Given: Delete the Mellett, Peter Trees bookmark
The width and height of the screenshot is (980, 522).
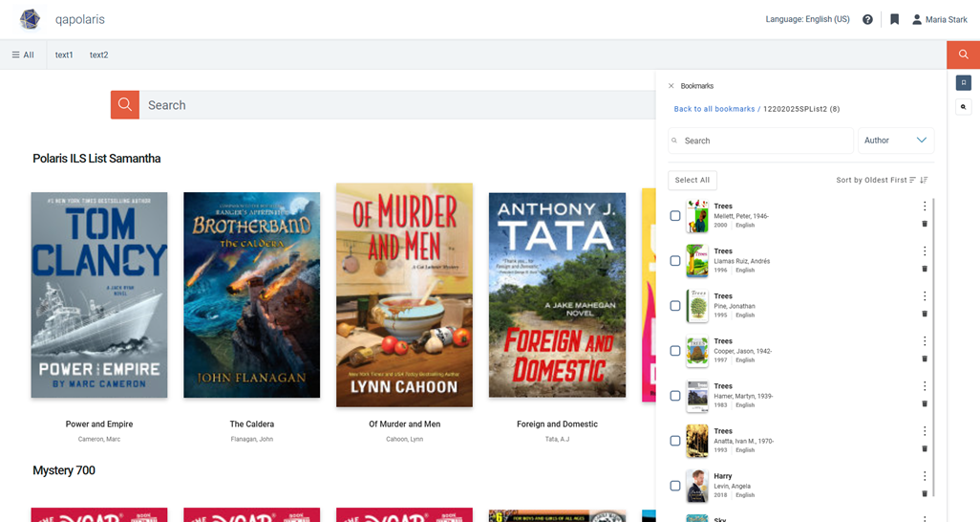Looking at the screenshot, I should tap(925, 224).
